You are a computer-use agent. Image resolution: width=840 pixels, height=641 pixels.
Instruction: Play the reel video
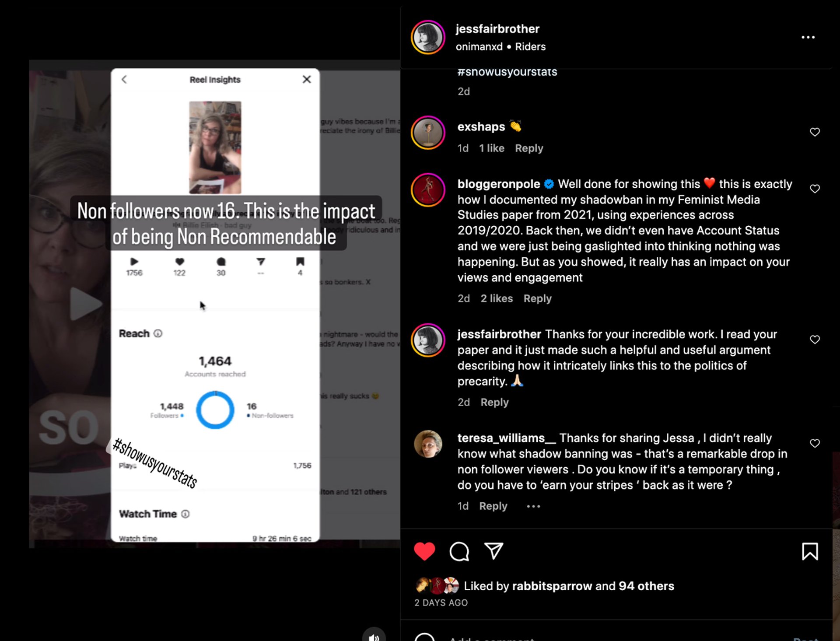tap(85, 303)
